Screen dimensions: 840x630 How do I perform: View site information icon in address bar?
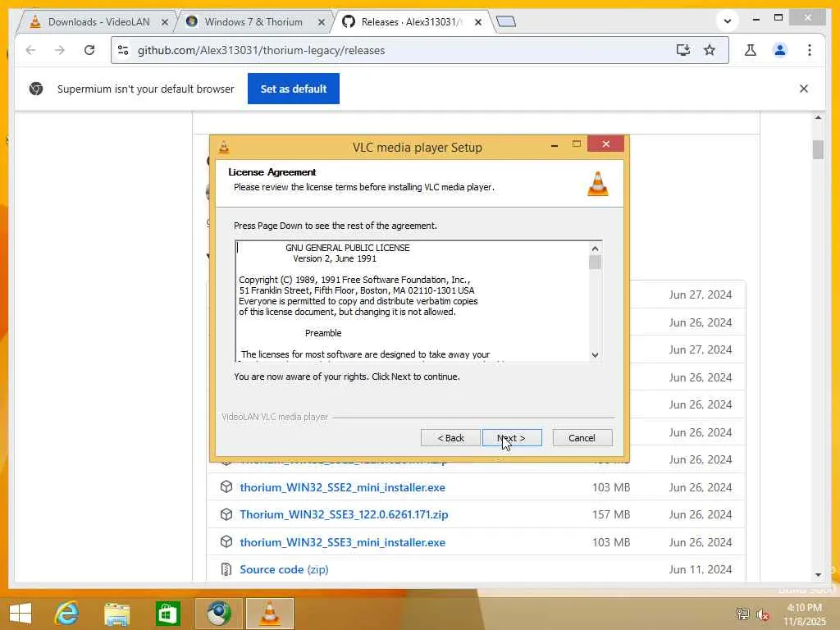coord(123,50)
